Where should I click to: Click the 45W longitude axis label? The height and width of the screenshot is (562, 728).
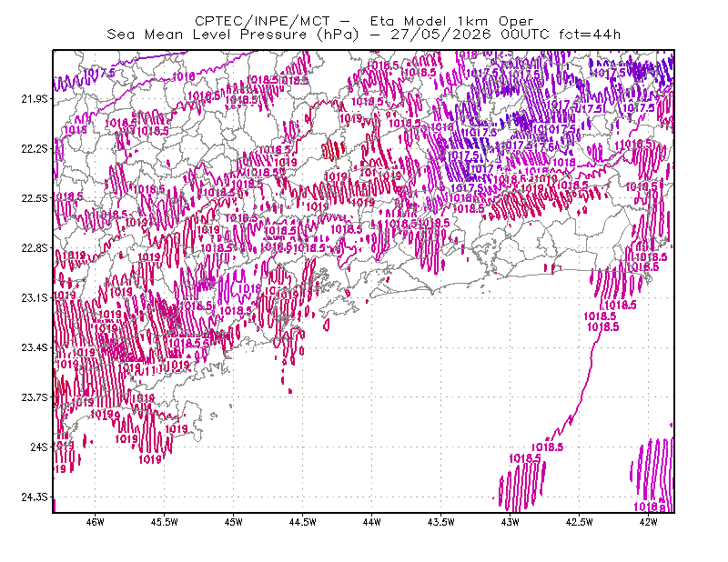point(234,522)
